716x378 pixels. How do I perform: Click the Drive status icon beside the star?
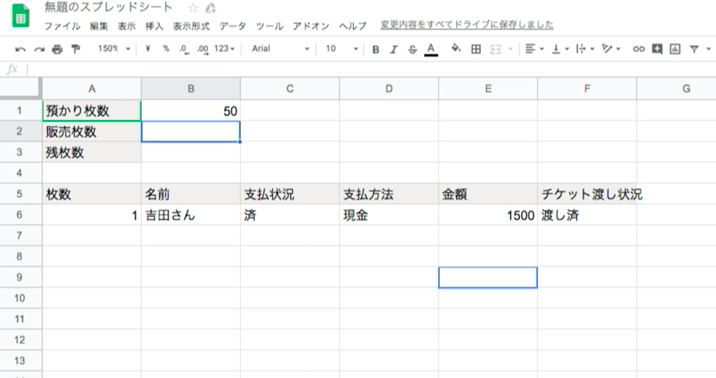click(211, 8)
